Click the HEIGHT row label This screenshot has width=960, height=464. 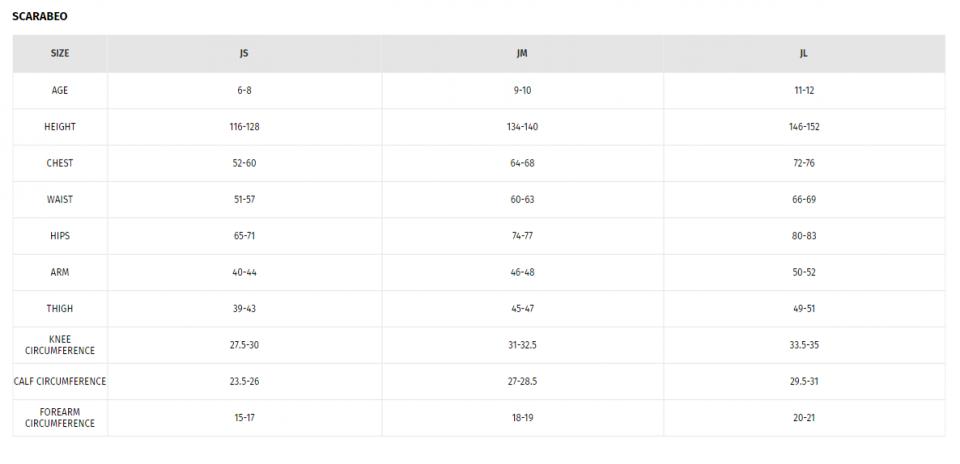click(x=60, y=127)
